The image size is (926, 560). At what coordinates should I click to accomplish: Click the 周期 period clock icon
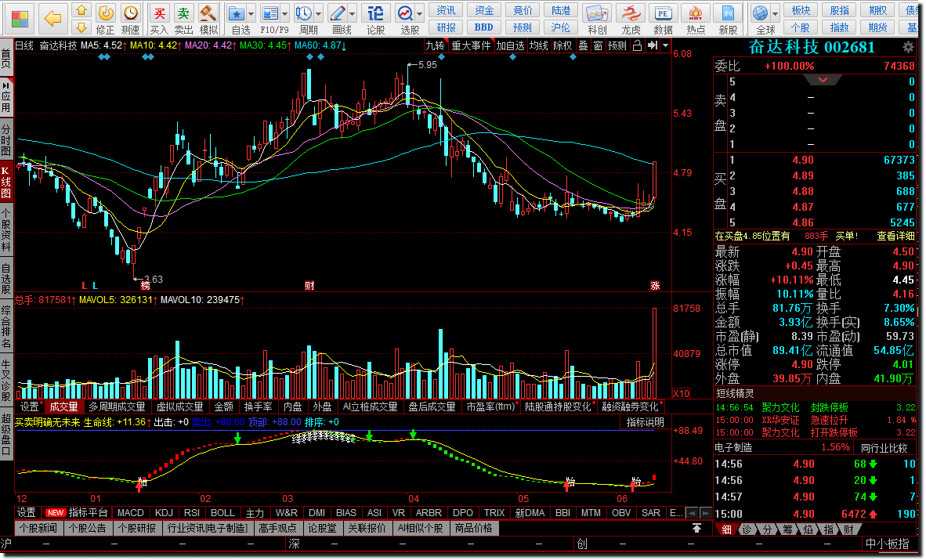(304, 13)
